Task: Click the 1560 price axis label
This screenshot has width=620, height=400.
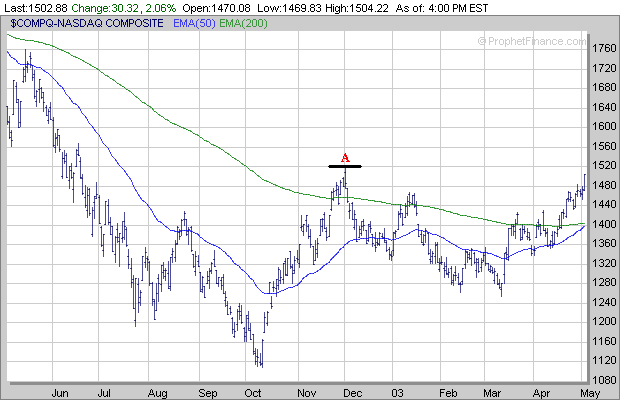Action: [x=604, y=146]
